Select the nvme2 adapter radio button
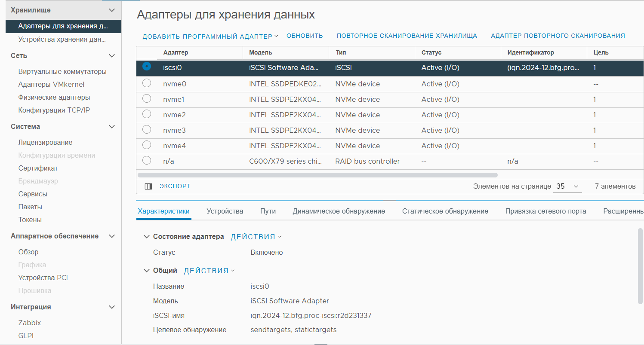Image resolution: width=644 pixels, height=345 pixels. point(147,114)
